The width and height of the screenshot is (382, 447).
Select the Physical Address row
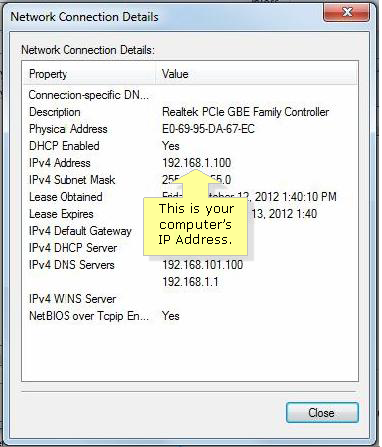pos(190,129)
